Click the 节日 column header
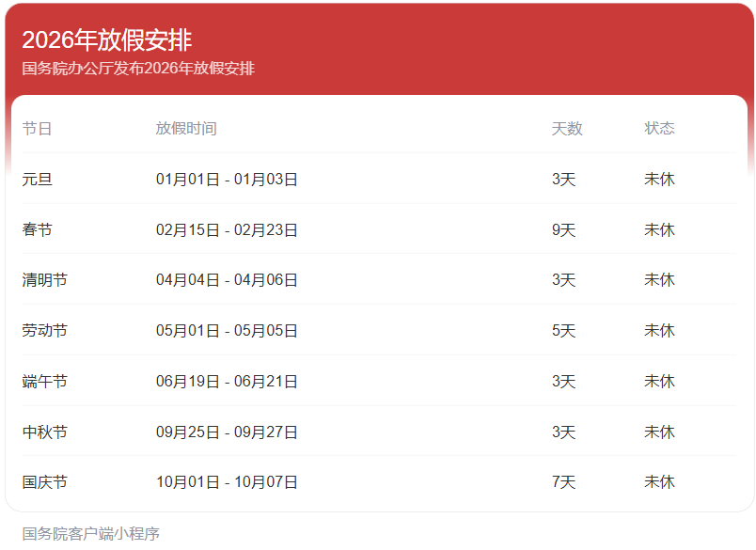This screenshot has height=550, width=756. coord(38,129)
